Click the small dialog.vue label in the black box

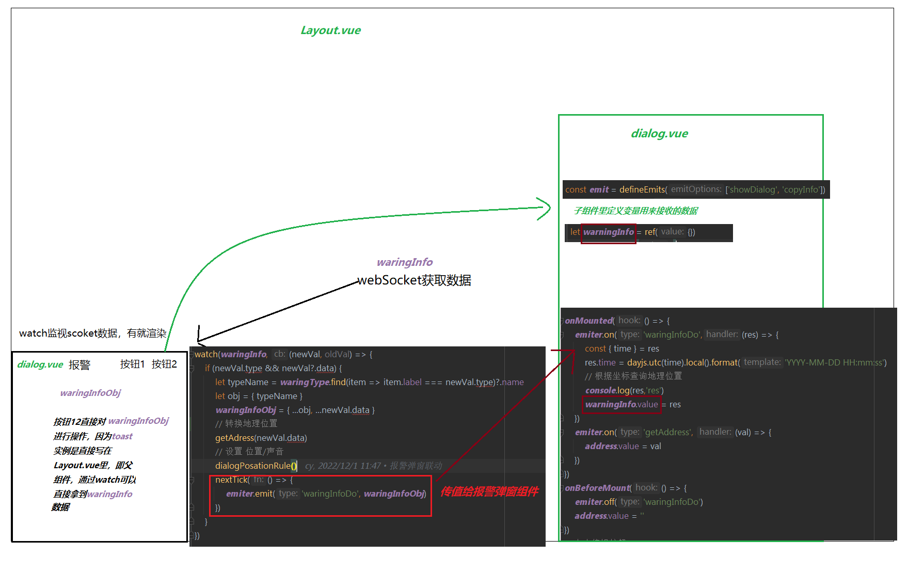(x=40, y=364)
